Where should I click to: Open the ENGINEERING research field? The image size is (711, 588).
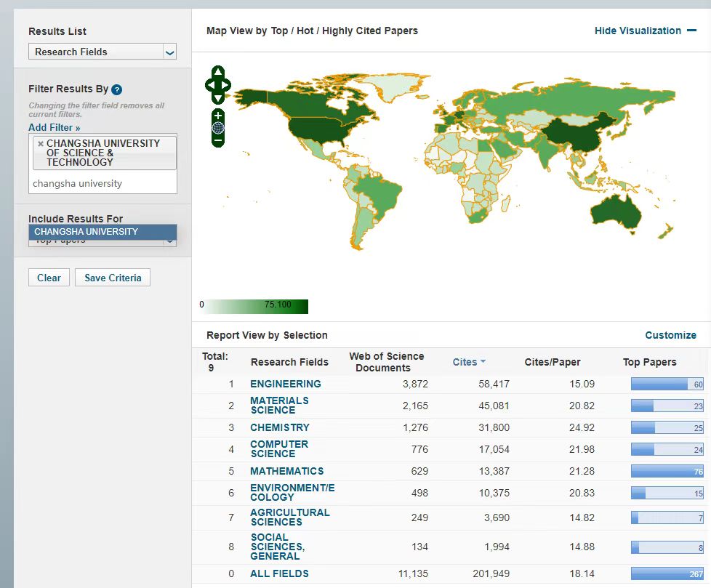(x=285, y=384)
